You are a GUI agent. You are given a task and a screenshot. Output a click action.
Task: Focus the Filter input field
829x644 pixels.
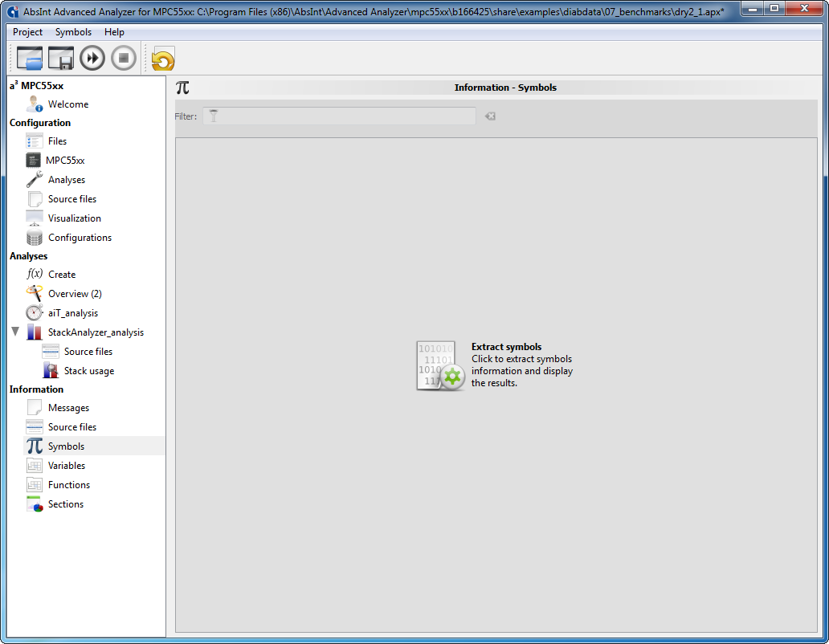click(339, 116)
